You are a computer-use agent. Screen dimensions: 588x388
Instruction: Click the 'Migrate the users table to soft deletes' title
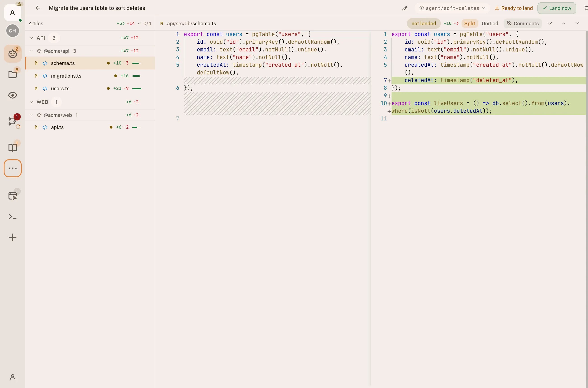97,8
